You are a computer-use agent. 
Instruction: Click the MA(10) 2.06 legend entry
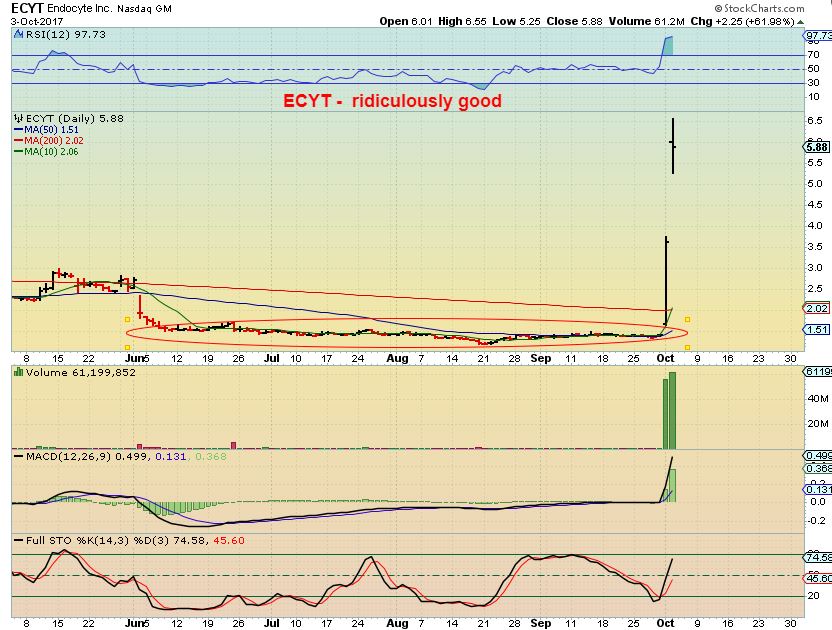tap(51, 152)
